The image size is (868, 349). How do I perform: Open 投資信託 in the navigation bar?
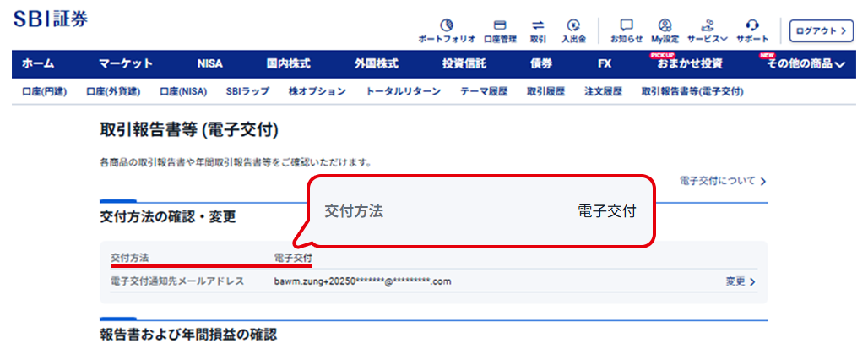point(464,64)
